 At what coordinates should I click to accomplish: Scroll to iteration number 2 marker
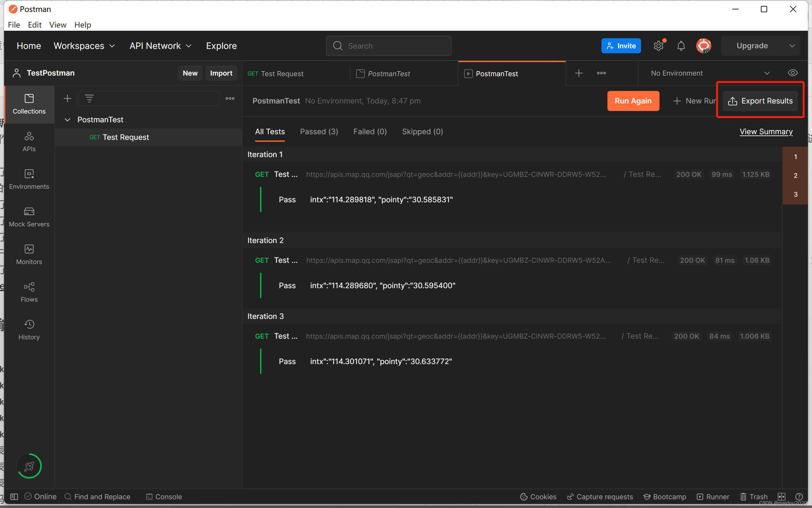point(794,176)
